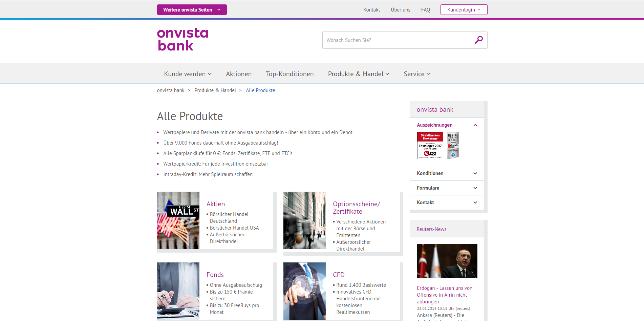Expand the sidebar Kontakt section

[447, 202]
